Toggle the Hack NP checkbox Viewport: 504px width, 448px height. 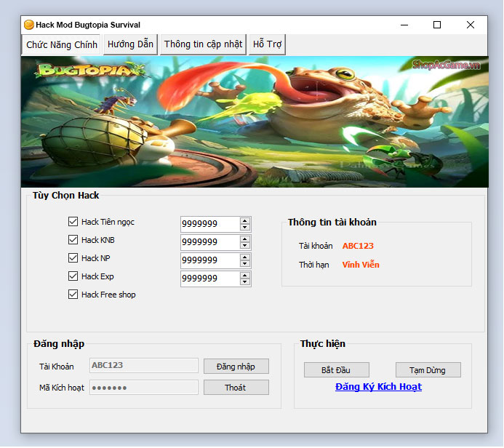pyautogui.click(x=73, y=257)
